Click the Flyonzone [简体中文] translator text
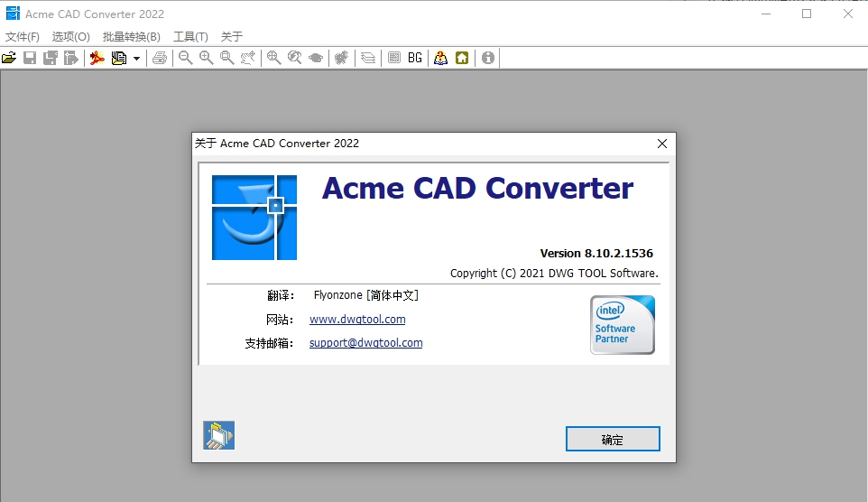The width and height of the screenshot is (868, 502). [x=366, y=295]
